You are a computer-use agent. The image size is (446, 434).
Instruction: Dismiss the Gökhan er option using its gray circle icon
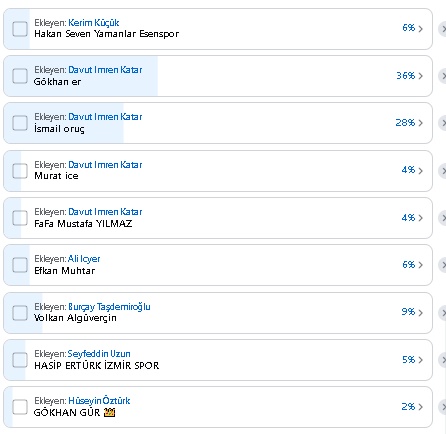tap(442, 76)
